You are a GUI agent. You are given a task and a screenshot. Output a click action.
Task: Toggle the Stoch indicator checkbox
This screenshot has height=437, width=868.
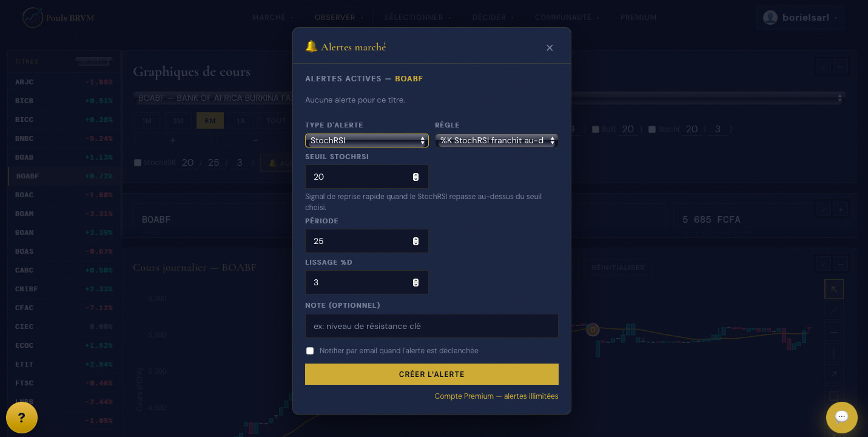[652, 129]
